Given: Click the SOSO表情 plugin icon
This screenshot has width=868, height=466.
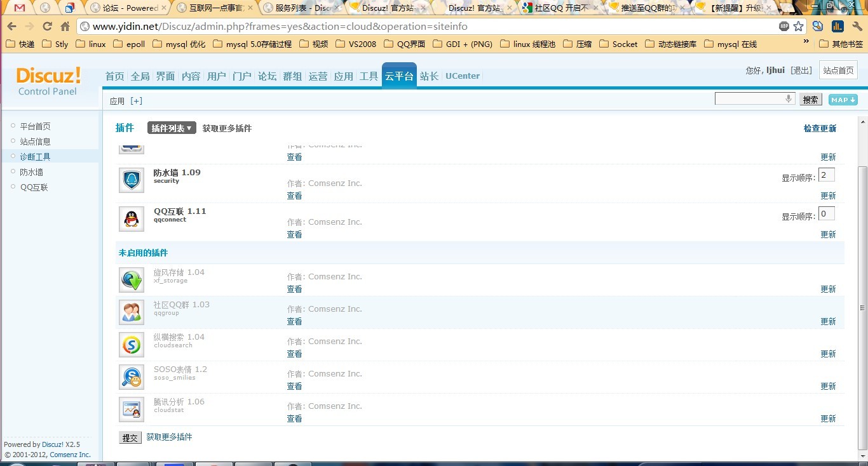Looking at the screenshot, I should pos(132,377).
